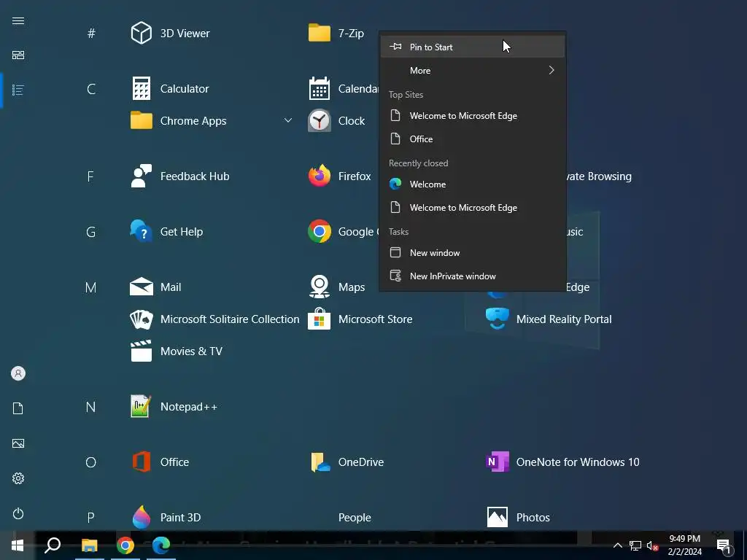Click the letter N group header
Image resolution: width=747 pixels, height=560 pixels.
pyautogui.click(x=90, y=407)
